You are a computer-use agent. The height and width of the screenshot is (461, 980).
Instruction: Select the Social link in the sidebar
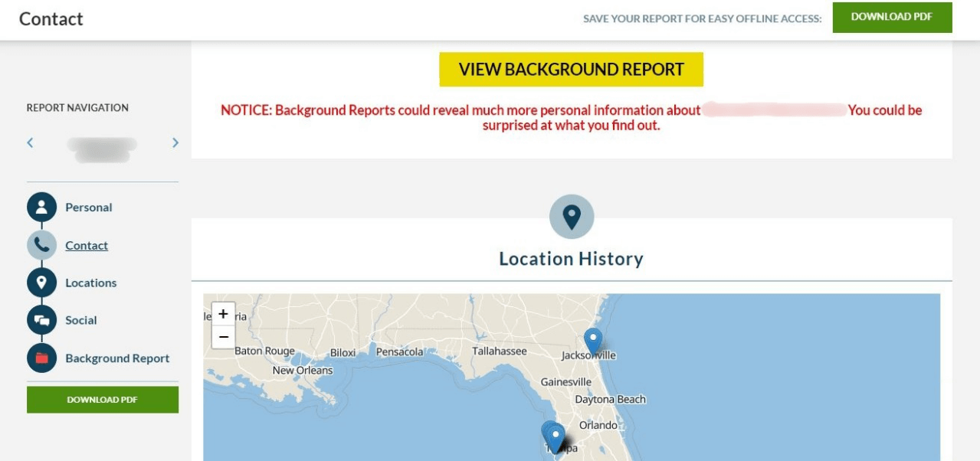click(80, 320)
